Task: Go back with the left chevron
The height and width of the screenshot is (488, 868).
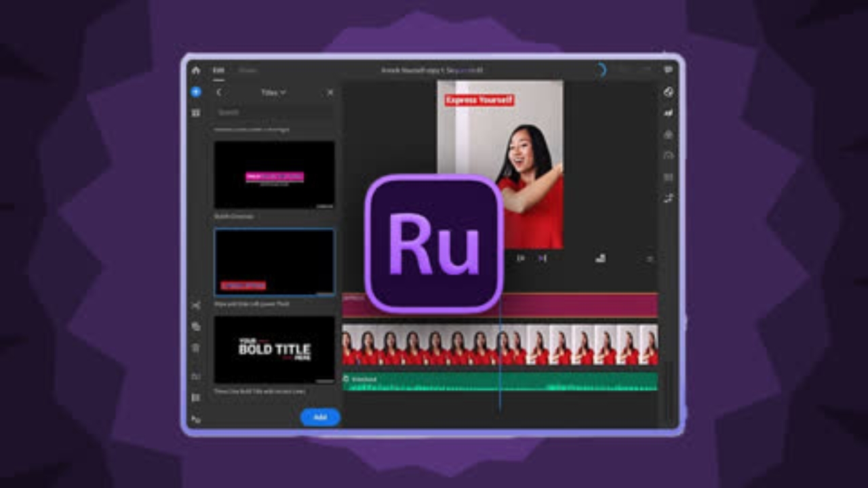Action: (218, 92)
